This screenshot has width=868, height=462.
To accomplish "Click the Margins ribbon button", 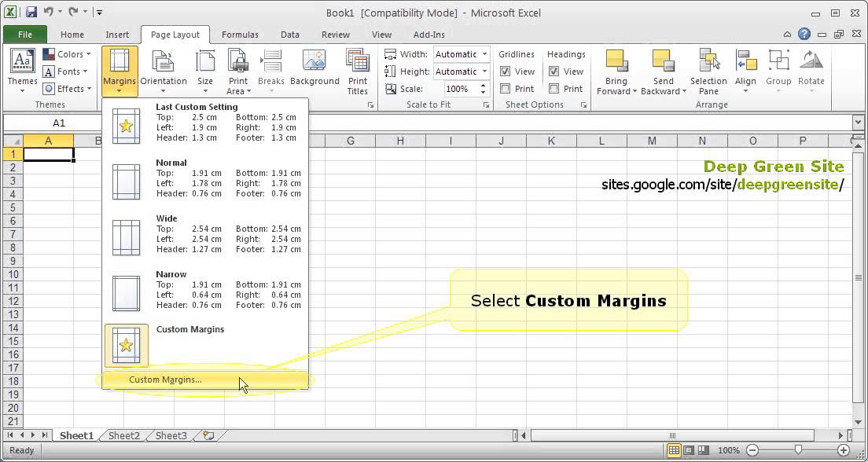I will pos(120,71).
